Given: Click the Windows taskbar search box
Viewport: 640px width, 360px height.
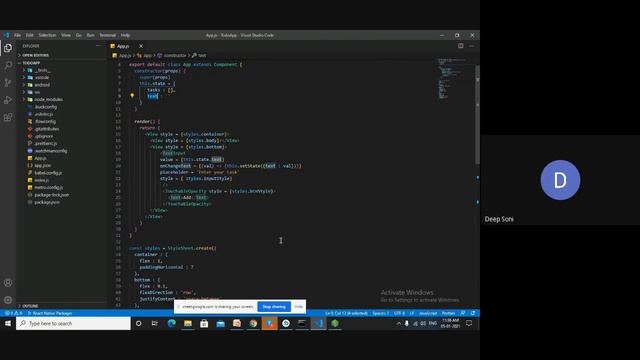Looking at the screenshot, I should [73, 323].
